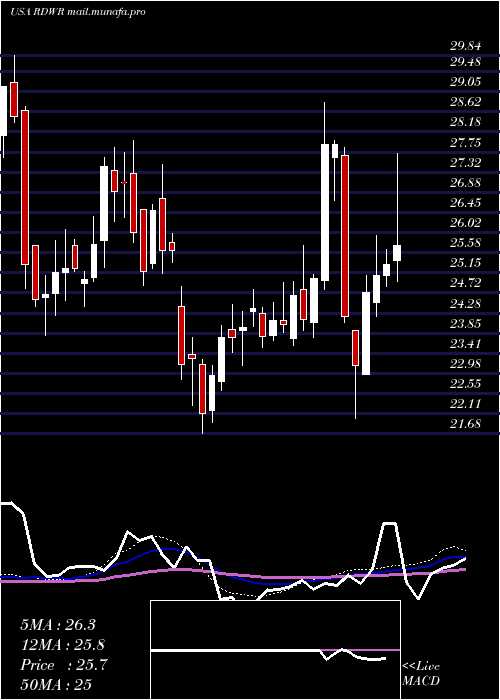The width and height of the screenshot is (500, 700).
Task: Click the 26.02 price axis label
Action: (x=465, y=223)
